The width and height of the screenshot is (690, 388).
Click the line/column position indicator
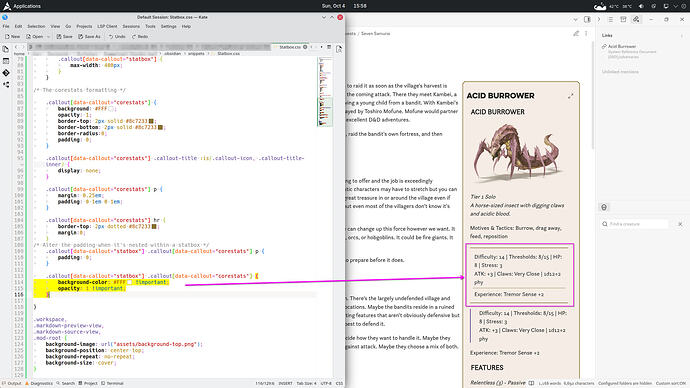pyautogui.click(x=264, y=384)
